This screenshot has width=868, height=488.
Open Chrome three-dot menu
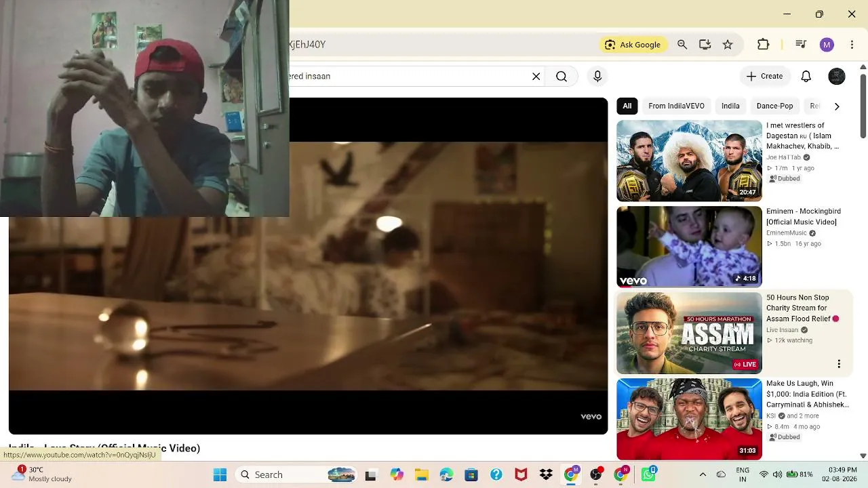tap(852, 45)
